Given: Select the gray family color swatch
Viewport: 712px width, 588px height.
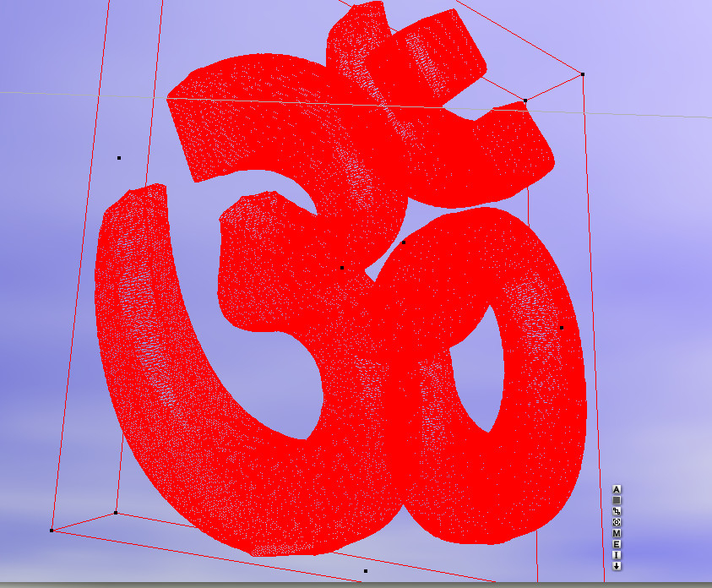Looking at the screenshot, I should point(617,499).
